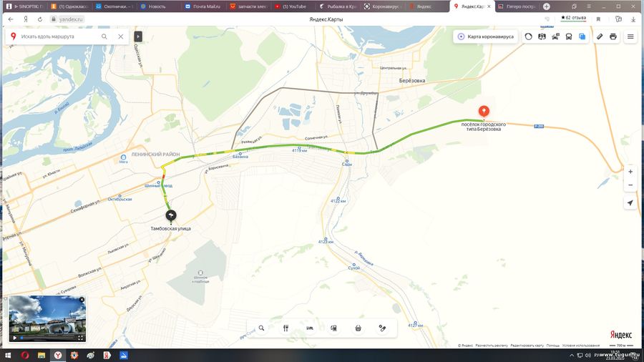Expand the collapsed side panel arrow
Image resolution: width=644 pixels, height=362 pixels.
click(138, 36)
